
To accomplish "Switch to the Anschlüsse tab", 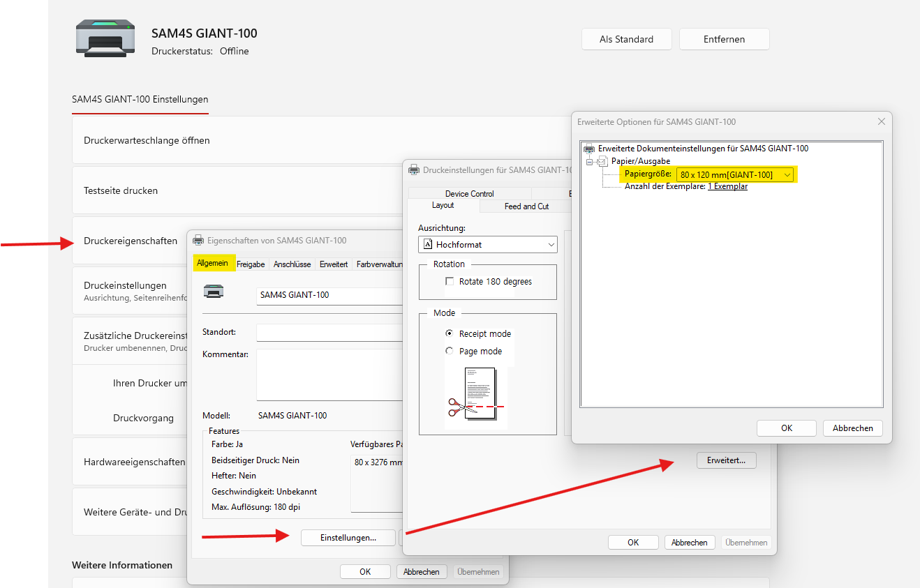I will tap(292, 264).
